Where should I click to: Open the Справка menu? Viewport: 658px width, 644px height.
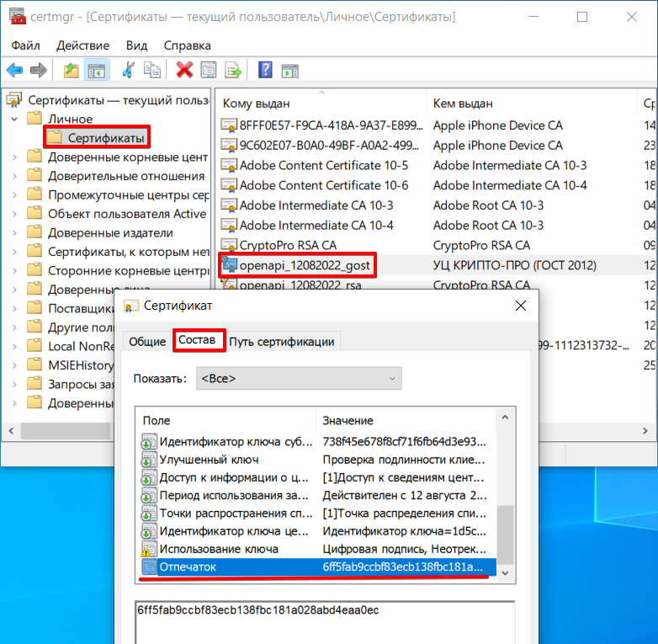(x=187, y=45)
